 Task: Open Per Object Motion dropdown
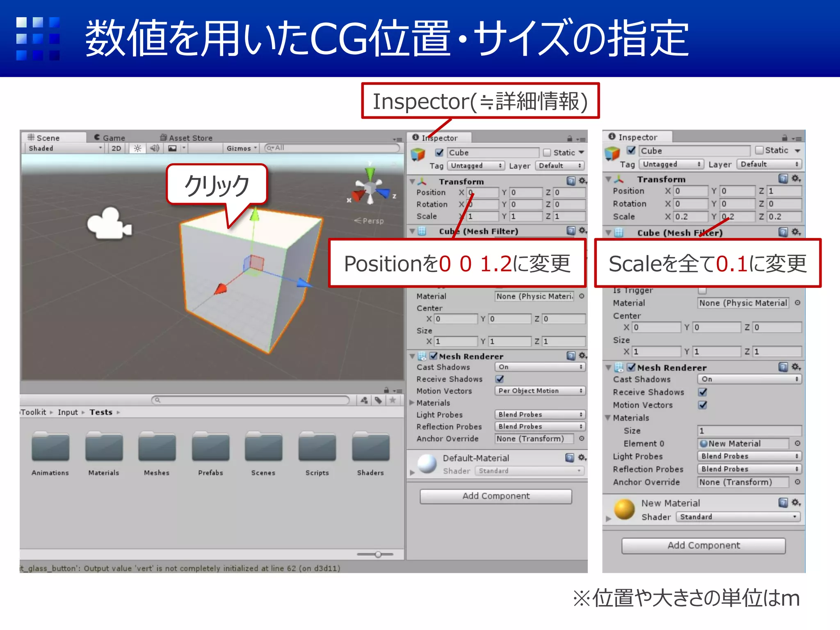pos(540,391)
